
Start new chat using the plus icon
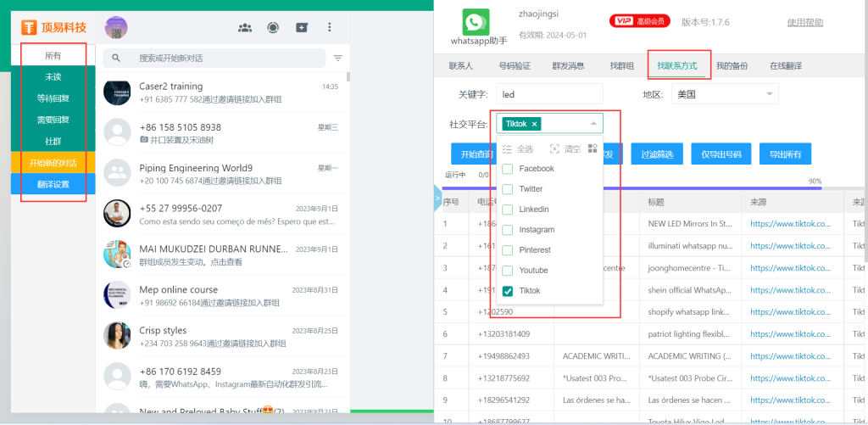[302, 27]
